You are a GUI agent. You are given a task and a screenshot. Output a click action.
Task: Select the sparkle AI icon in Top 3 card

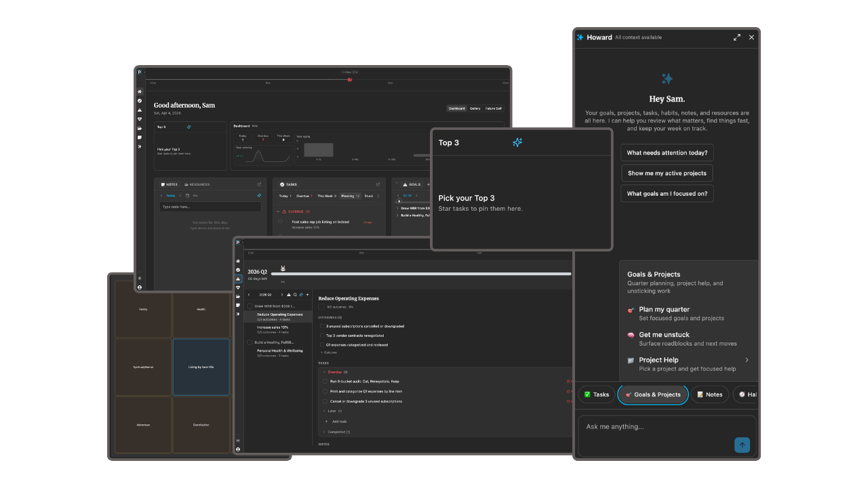pyautogui.click(x=517, y=142)
